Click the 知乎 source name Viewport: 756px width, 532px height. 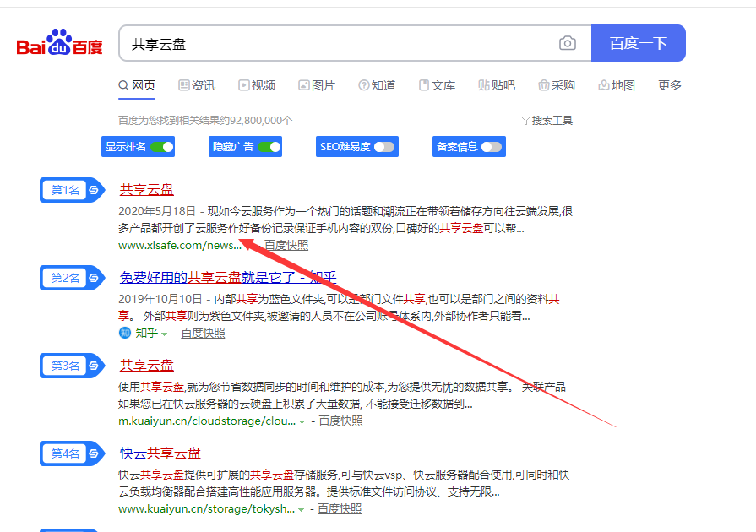(147, 333)
